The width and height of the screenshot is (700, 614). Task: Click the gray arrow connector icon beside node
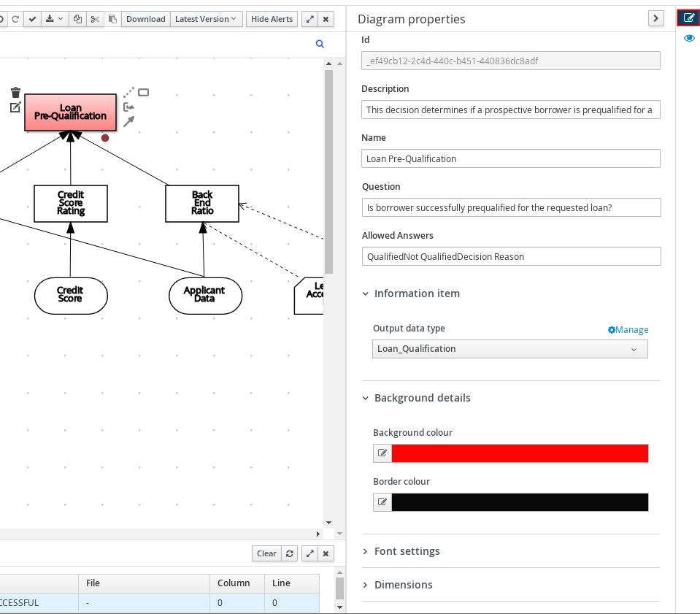pyautogui.click(x=128, y=121)
